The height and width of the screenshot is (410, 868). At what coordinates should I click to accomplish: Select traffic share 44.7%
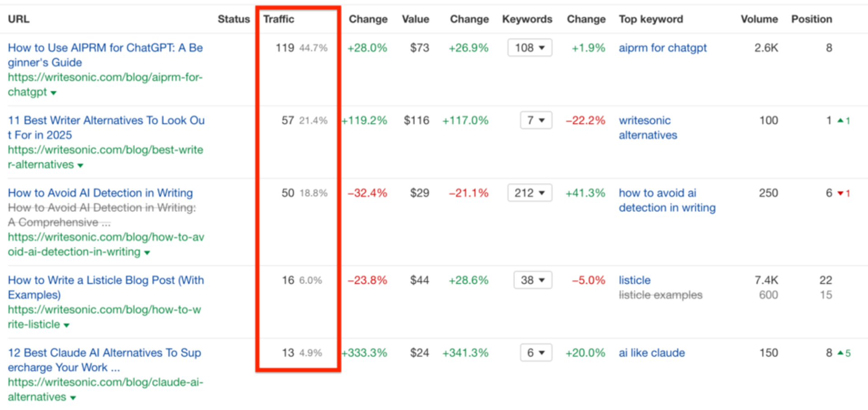tap(313, 48)
